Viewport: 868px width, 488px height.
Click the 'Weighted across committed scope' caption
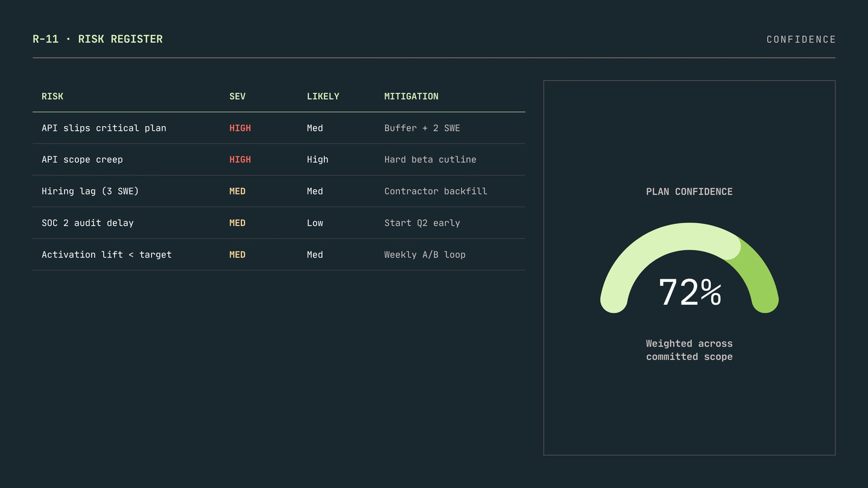(689, 350)
